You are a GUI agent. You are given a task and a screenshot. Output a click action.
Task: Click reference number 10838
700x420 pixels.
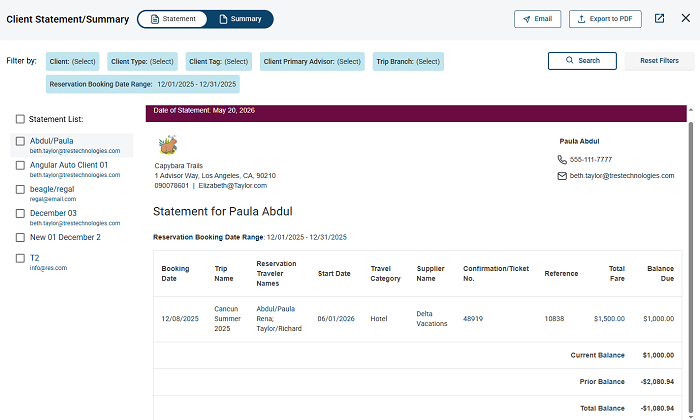(x=554, y=319)
